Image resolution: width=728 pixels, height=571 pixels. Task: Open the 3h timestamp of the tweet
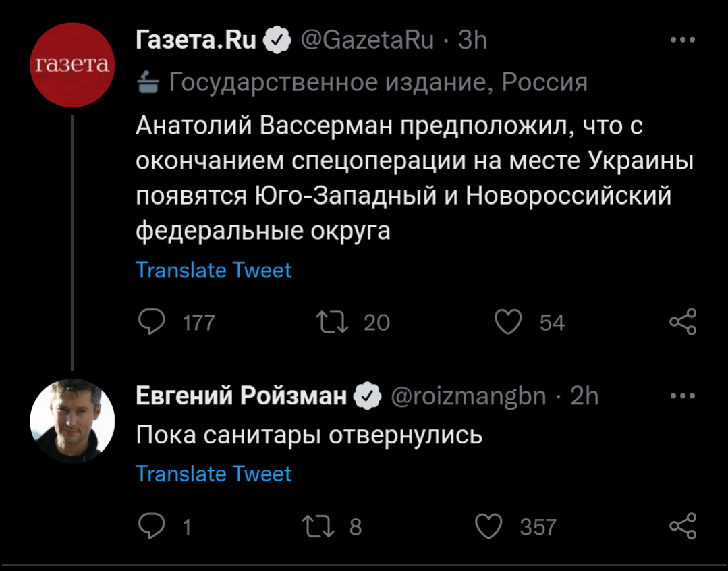pos(472,40)
